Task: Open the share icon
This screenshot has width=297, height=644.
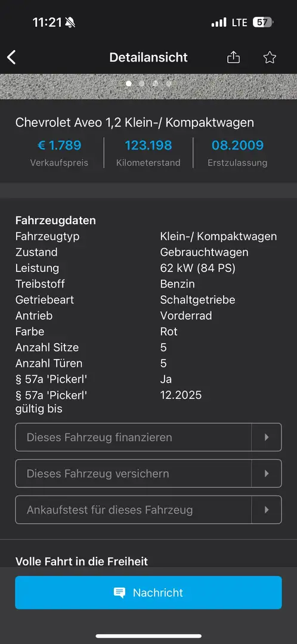Action: click(x=233, y=57)
